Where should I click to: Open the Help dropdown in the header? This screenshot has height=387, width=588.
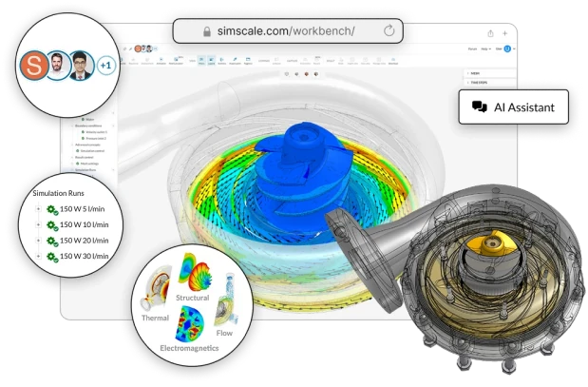486,48
